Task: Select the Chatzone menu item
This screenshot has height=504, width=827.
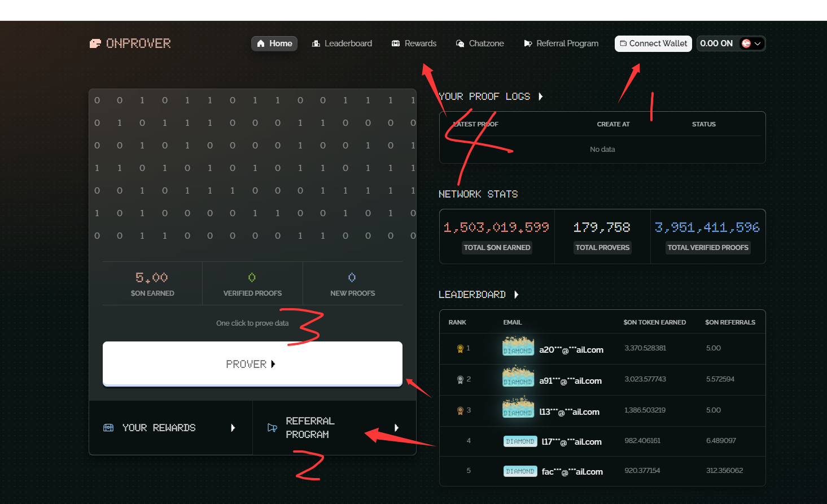Action: [x=487, y=43]
